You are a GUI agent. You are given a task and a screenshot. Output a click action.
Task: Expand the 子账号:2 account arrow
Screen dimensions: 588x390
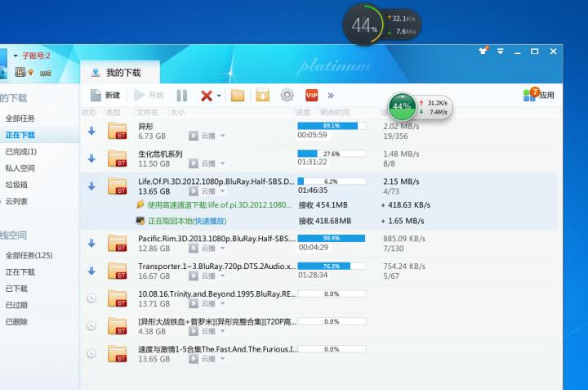16,56
